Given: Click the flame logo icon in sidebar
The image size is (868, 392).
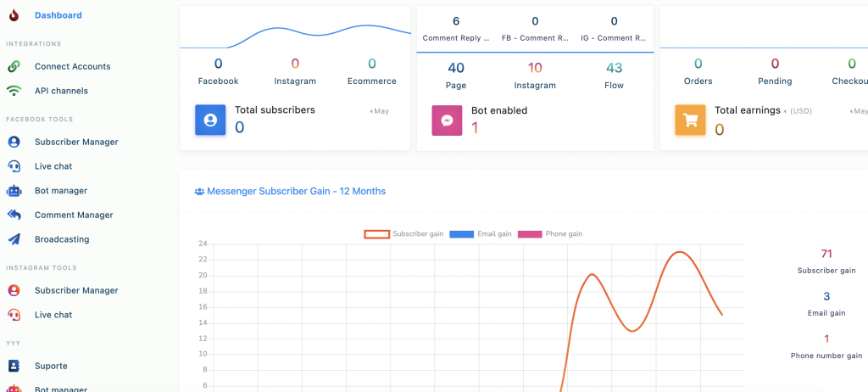Looking at the screenshot, I should click(14, 15).
